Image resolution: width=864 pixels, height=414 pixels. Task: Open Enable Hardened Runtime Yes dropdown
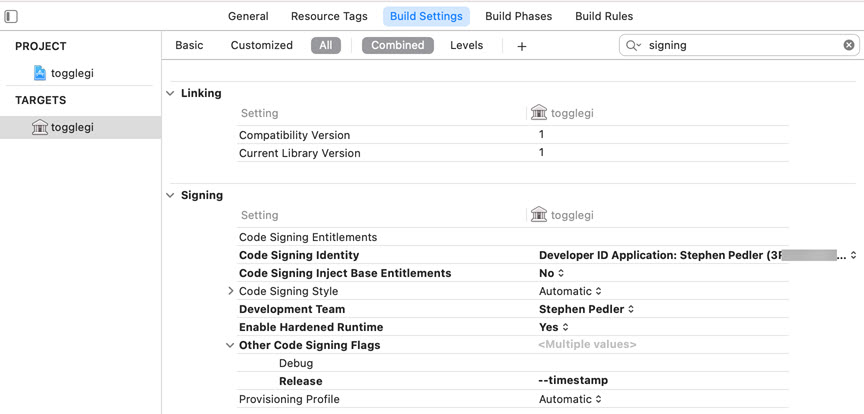click(x=553, y=327)
